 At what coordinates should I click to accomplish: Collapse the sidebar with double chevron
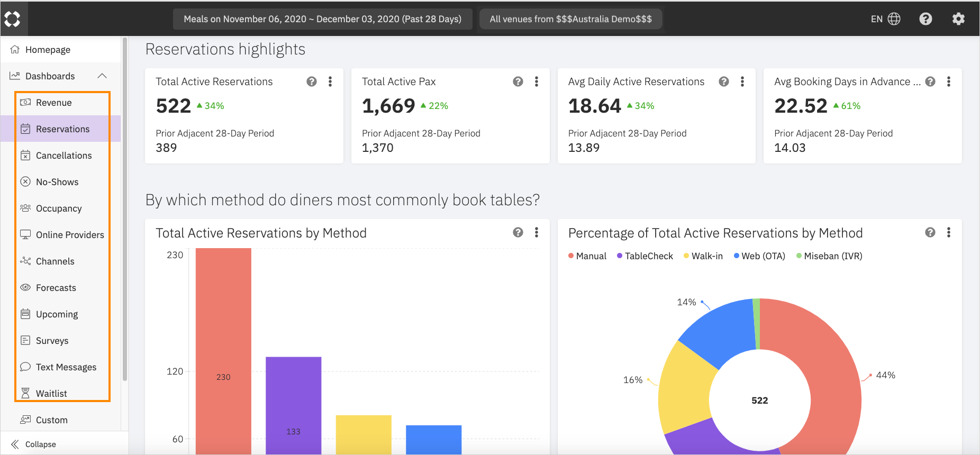point(15,444)
